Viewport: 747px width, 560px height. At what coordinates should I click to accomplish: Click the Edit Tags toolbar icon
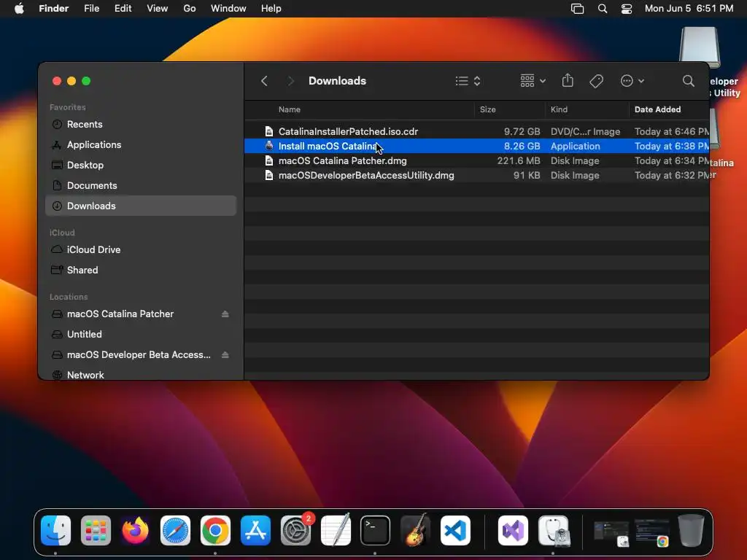point(596,81)
